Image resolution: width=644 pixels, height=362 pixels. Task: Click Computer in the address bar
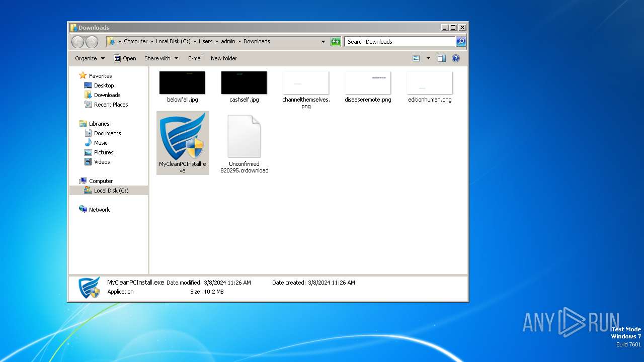point(136,42)
